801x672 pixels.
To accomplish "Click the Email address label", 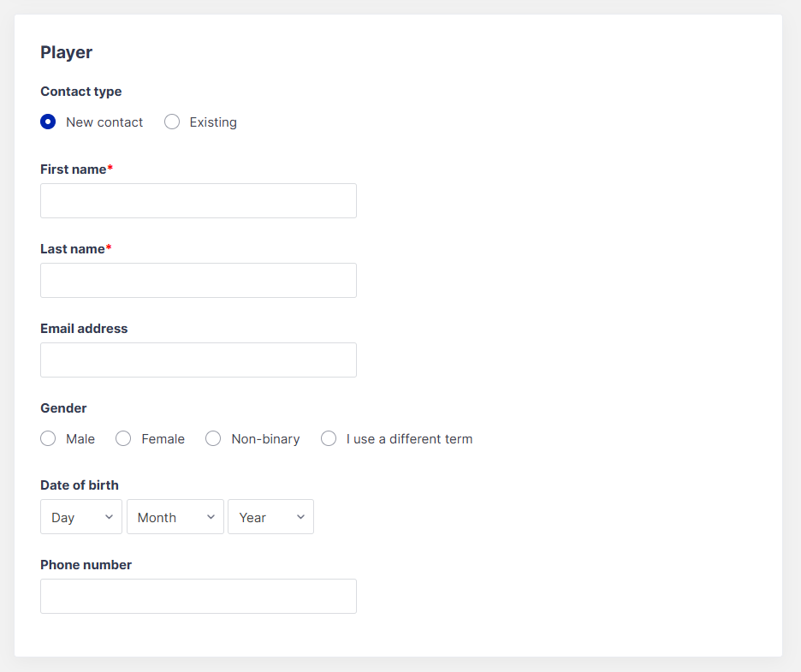I will click(x=84, y=329).
